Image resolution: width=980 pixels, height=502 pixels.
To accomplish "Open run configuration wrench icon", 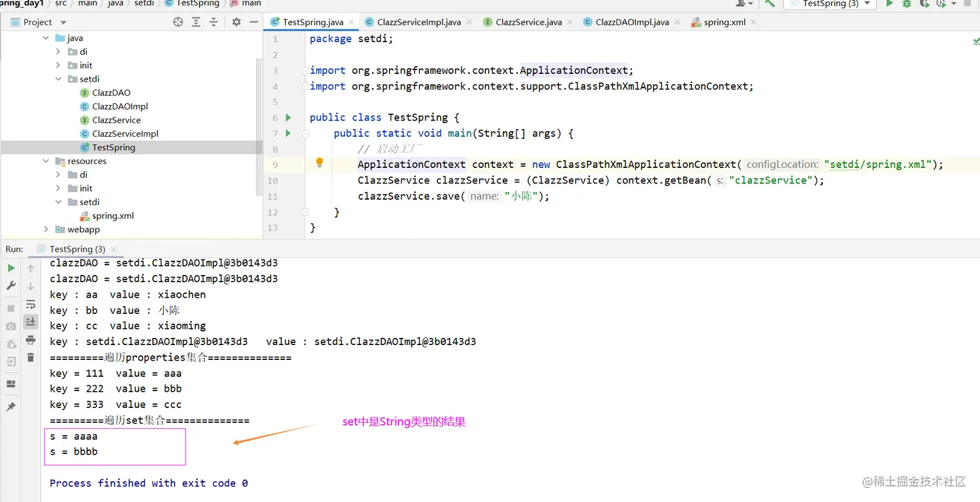I will pyautogui.click(x=11, y=286).
